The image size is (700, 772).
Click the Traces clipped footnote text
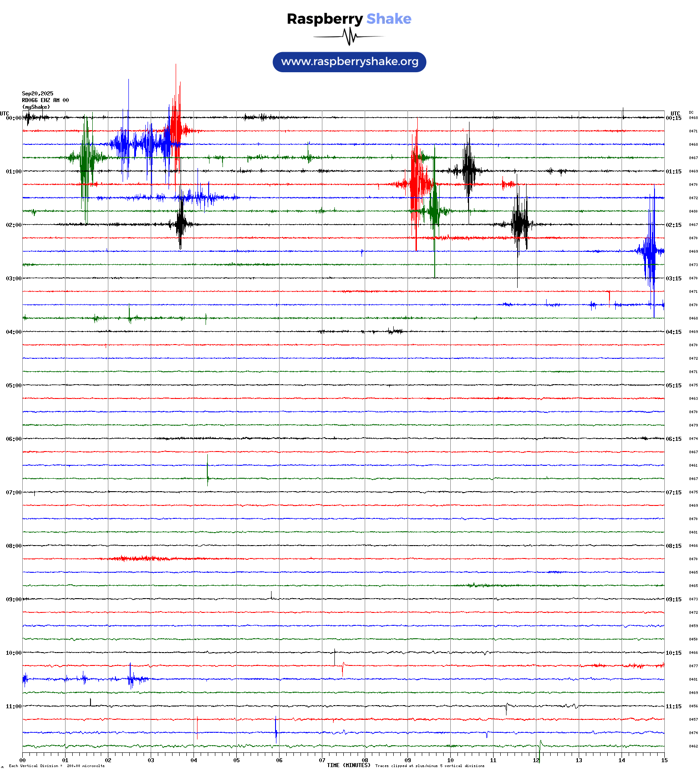coord(429,766)
